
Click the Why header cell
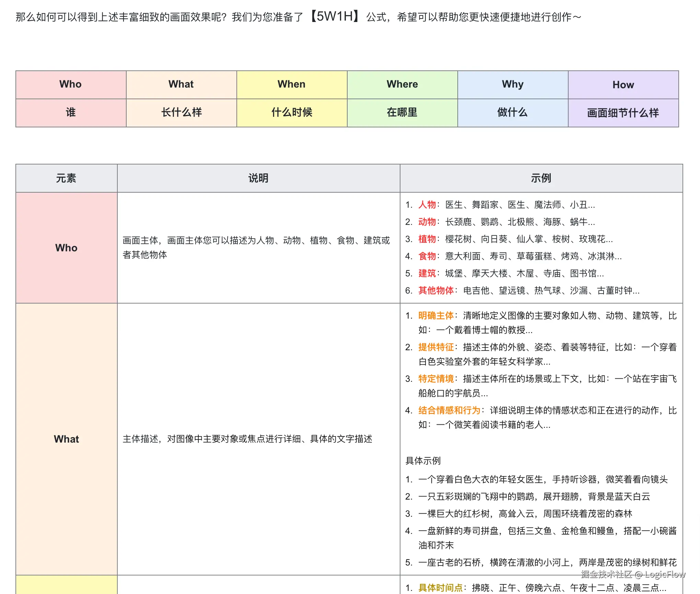click(512, 84)
